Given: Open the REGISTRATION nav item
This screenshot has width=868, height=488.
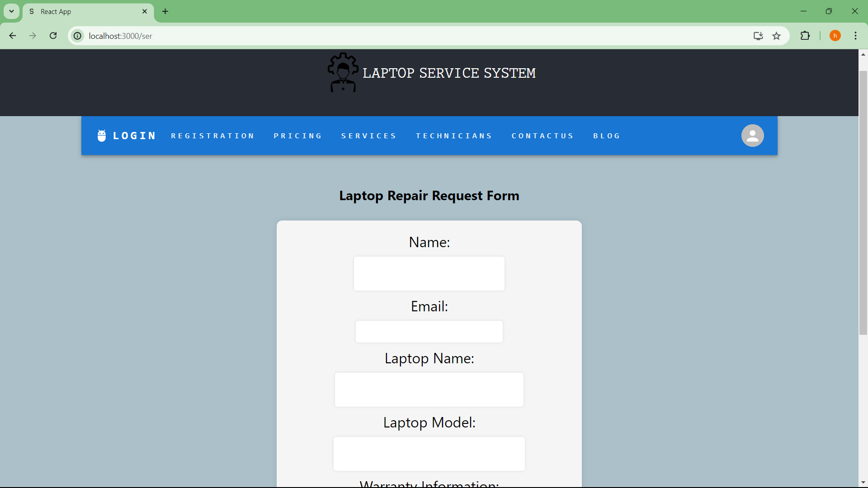Looking at the screenshot, I should coord(212,136).
